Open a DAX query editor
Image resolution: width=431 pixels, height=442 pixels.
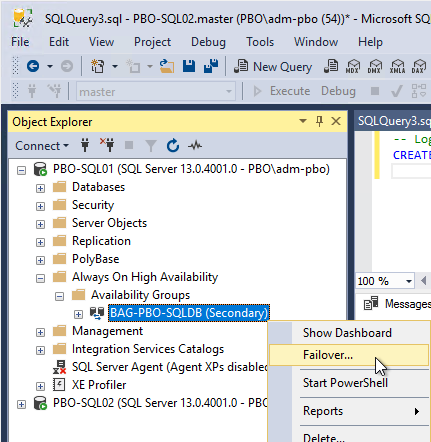point(419,66)
